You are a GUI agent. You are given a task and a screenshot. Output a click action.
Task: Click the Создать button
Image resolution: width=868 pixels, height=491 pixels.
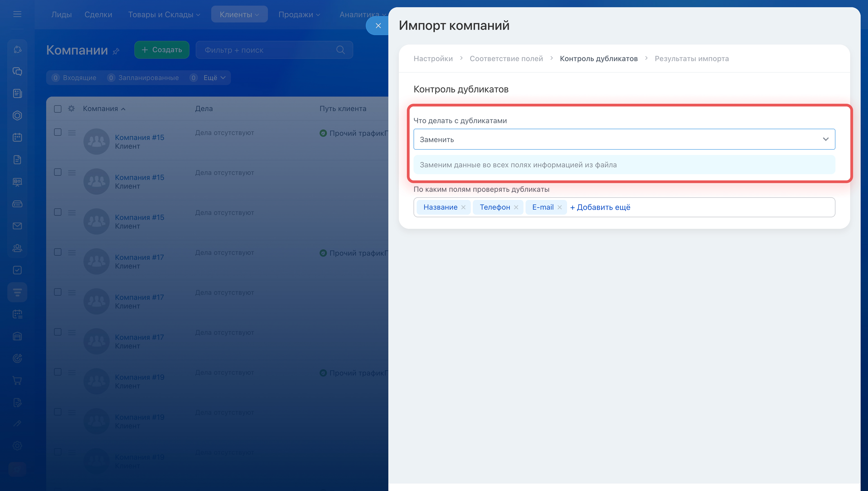161,50
